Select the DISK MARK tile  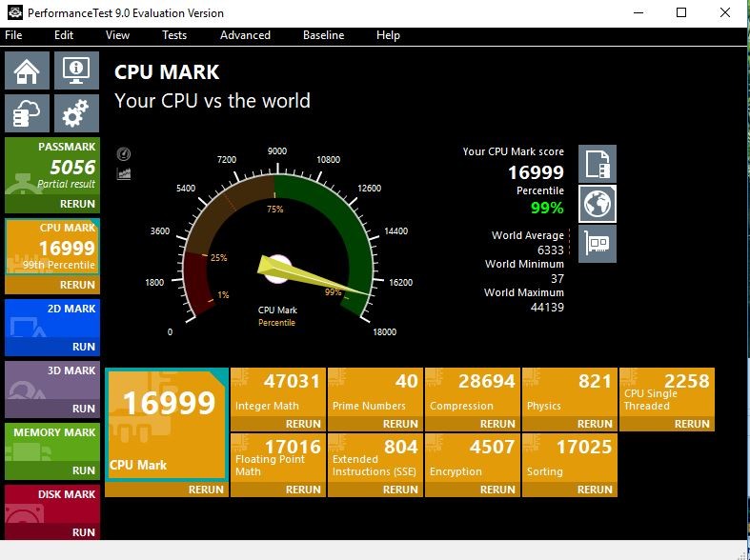52,505
